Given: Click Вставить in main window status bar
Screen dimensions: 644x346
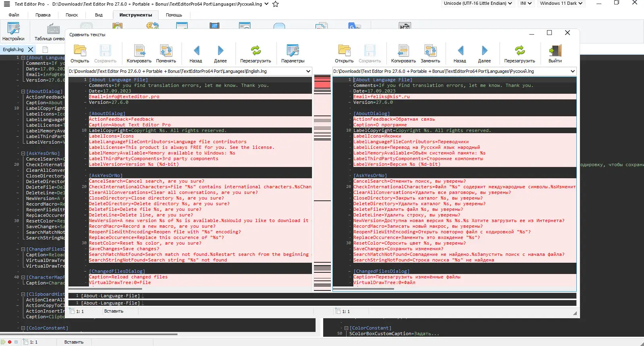Looking at the screenshot, I should pyautogui.click(x=74, y=342).
